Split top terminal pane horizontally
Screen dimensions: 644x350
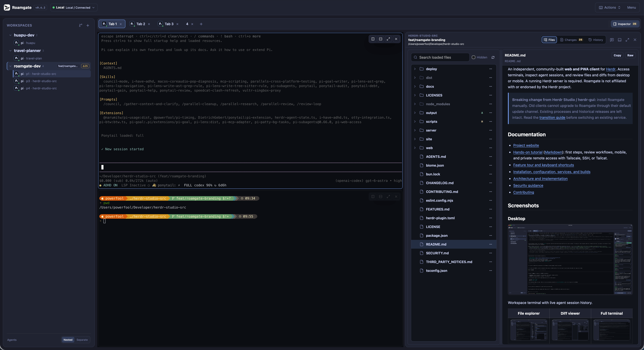pyautogui.click(x=380, y=39)
